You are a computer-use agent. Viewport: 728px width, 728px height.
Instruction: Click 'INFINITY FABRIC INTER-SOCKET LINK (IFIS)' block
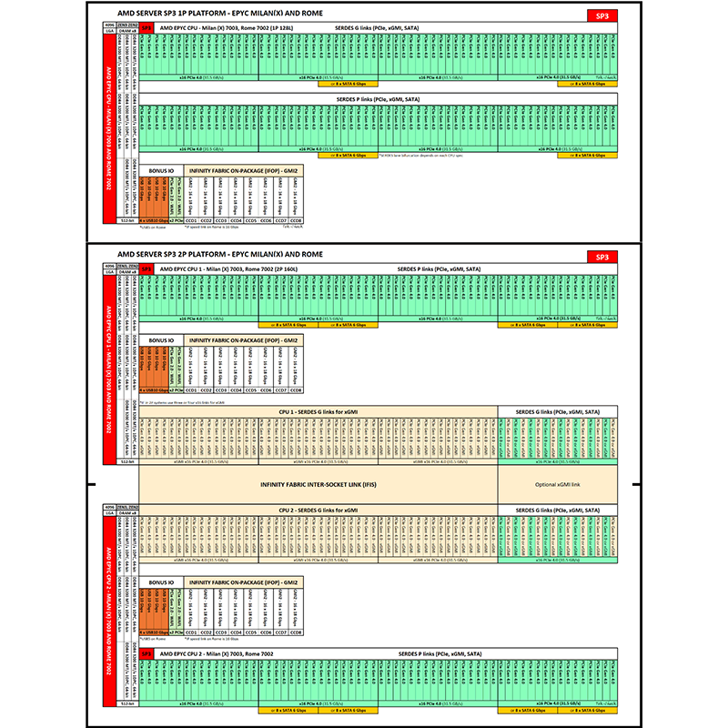click(318, 484)
